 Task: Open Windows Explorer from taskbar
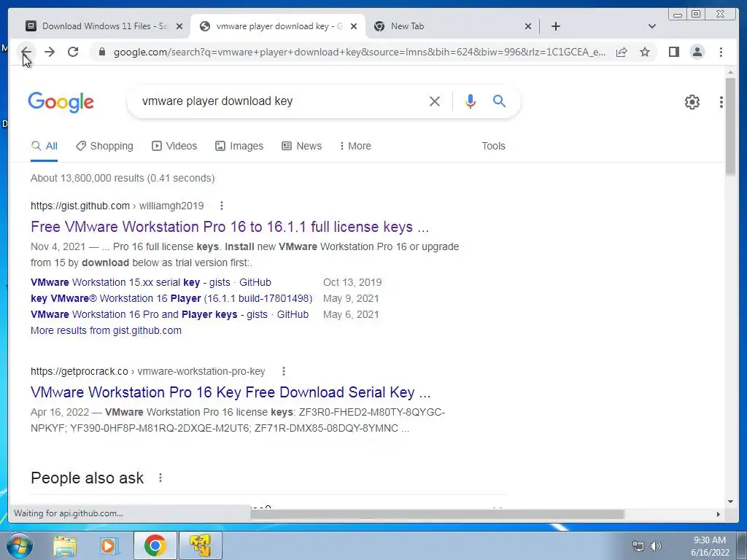pos(65,545)
